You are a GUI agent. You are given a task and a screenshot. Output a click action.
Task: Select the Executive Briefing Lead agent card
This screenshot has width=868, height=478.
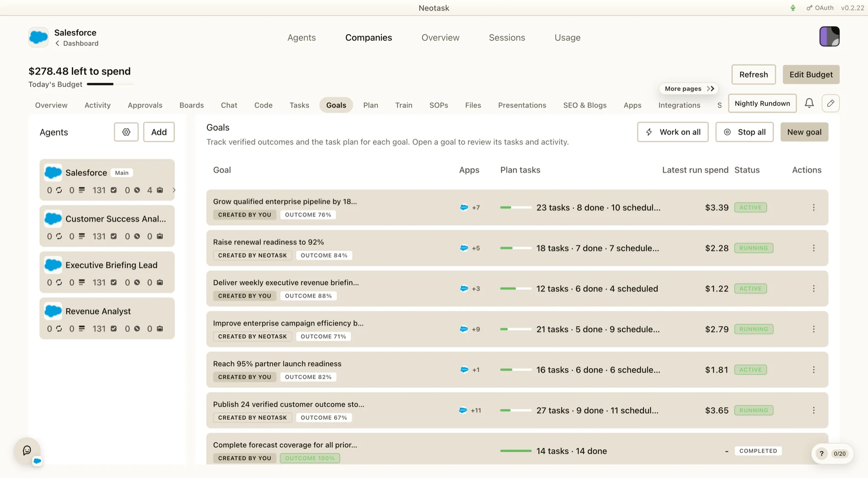point(107,272)
